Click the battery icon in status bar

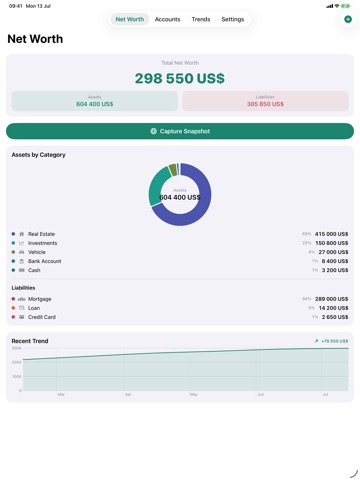pos(346,6)
